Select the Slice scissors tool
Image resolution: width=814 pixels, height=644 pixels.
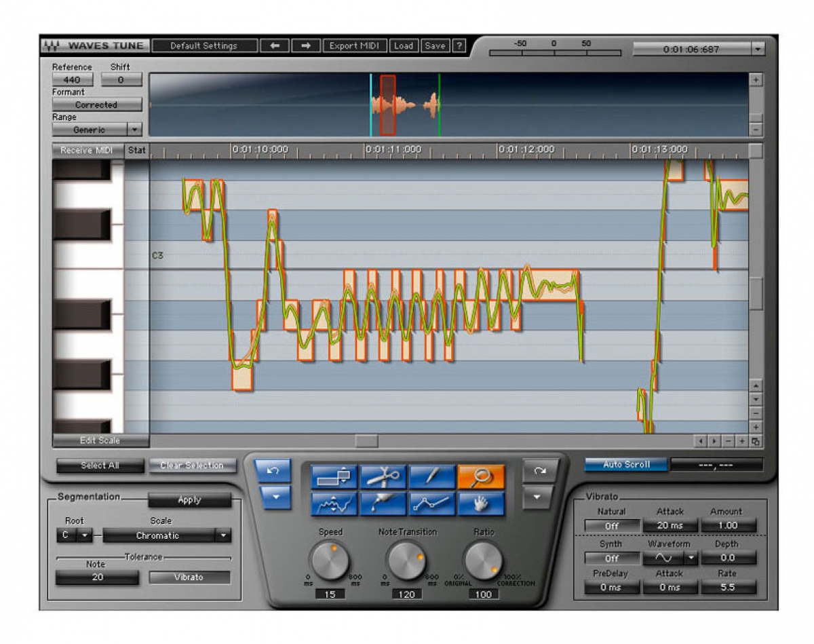point(383,477)
